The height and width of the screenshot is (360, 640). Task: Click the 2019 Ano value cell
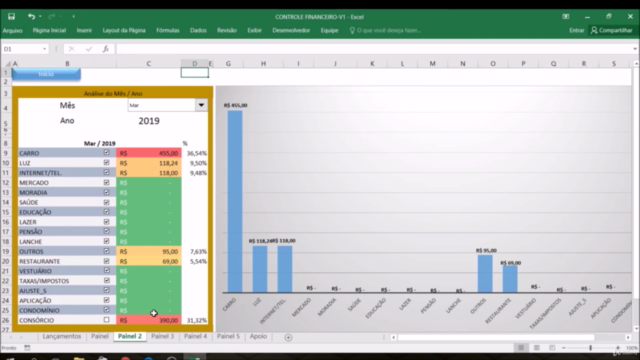tap(149, 121)
